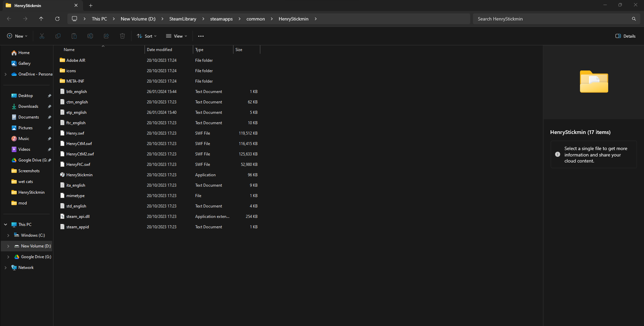The image size is (644, 326).
Task: Click the Delete trash icon
Action: click(x=122, y=36)
